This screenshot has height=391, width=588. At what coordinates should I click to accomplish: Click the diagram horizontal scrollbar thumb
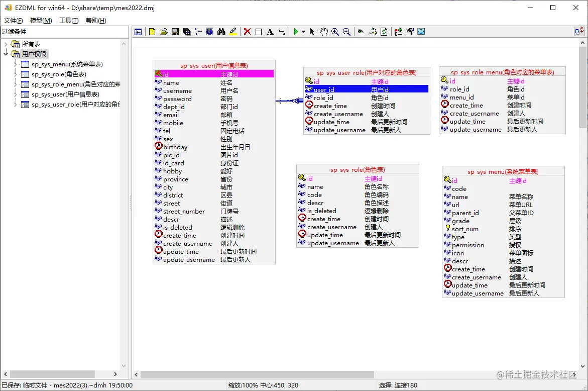pos(257,374)
